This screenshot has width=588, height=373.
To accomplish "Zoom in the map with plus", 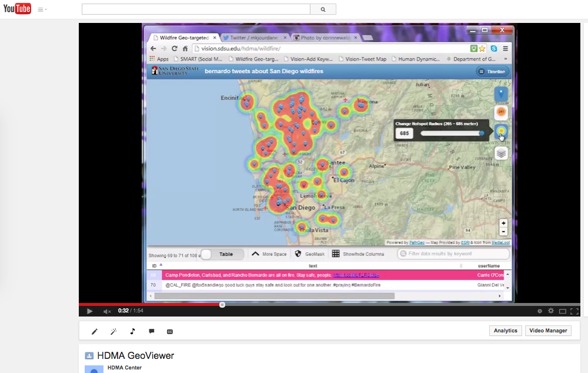I will pos(503,224).
